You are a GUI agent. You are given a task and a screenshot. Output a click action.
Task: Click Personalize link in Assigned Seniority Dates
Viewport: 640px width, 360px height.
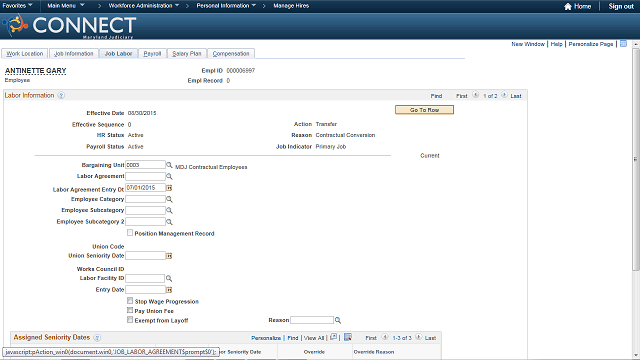click(x=266, y=338)
